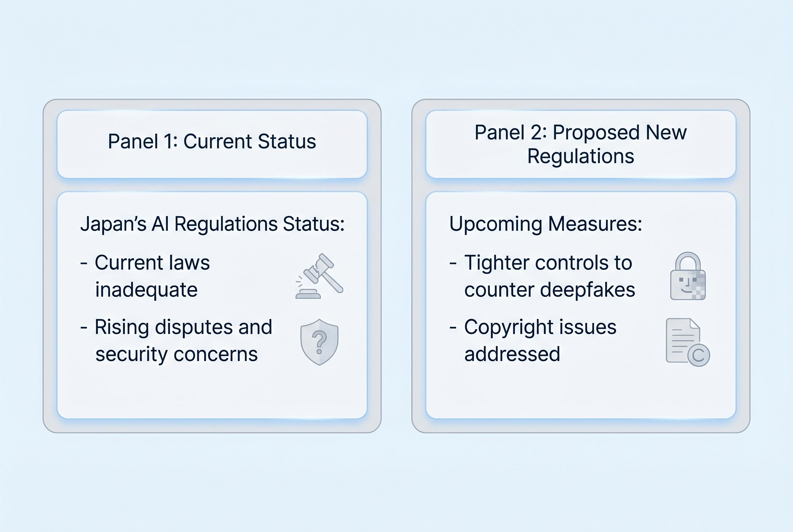Click the 'Japan's AI Regulations Status:' heading
This screenshot has width=793, height=532.
[x=212, y=224]
